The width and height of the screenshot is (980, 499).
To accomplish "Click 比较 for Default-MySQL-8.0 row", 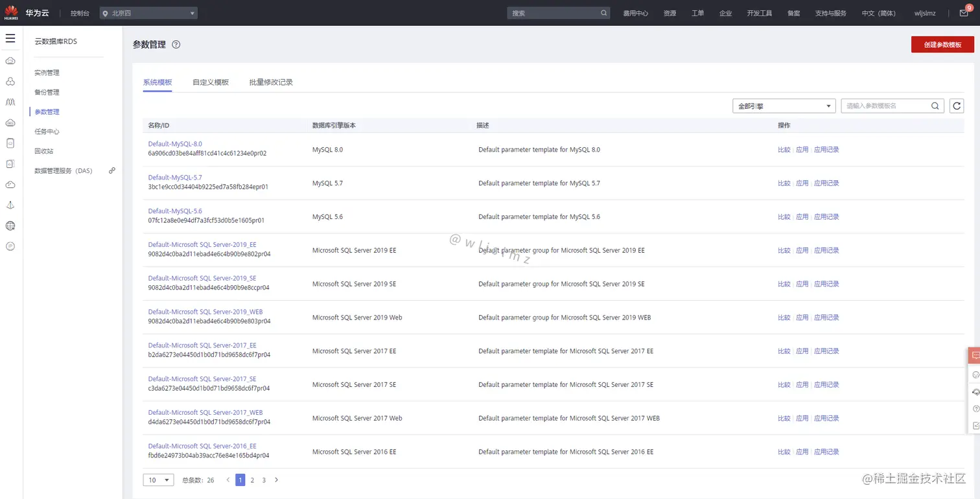I will pyautogui.click(x=784, y=150).
